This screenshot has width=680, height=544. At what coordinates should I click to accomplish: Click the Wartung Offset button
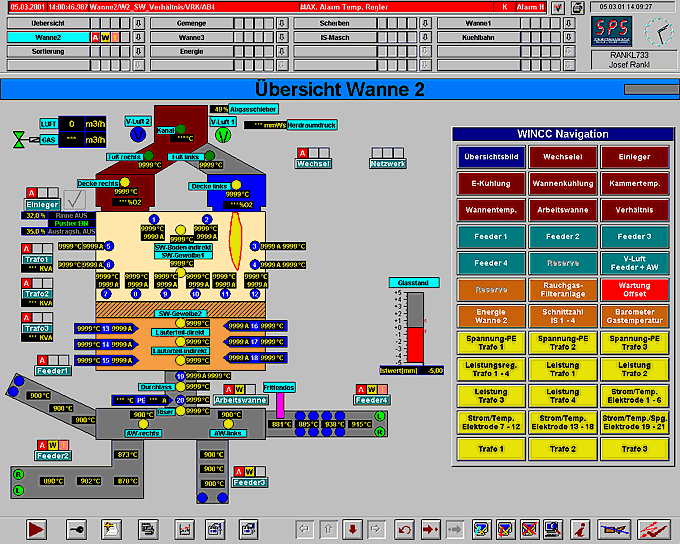pyautogui.click(x=634, y=290)
